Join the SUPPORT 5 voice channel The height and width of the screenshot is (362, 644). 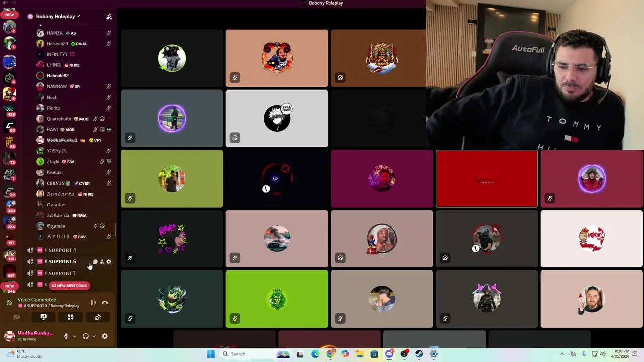click(70, 262)
